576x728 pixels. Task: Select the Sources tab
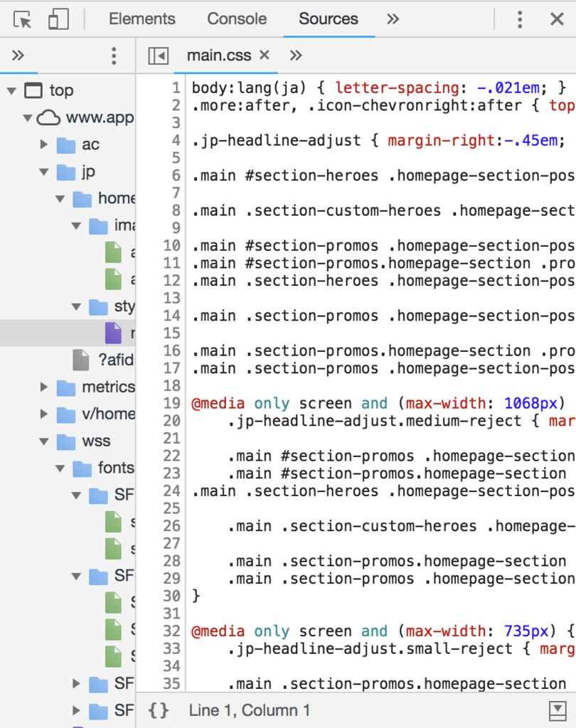tap(329, 19)
